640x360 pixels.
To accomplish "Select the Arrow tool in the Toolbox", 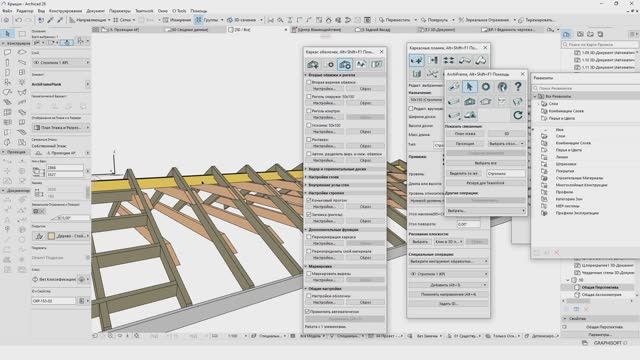I will [8, 33].
